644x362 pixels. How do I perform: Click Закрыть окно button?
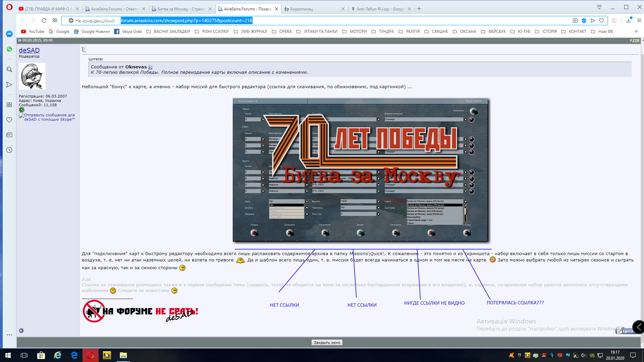327,343
